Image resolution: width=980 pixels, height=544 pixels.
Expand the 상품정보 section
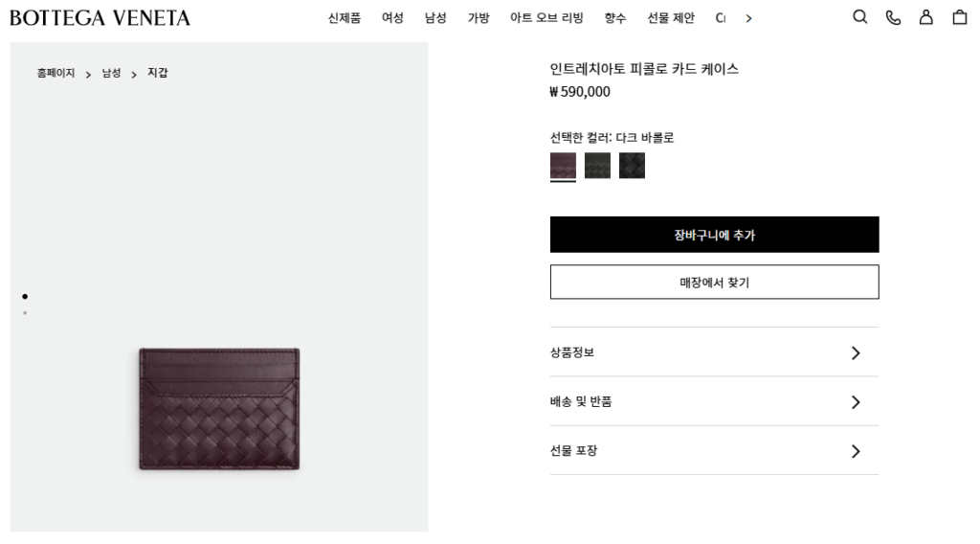point(714,352)
